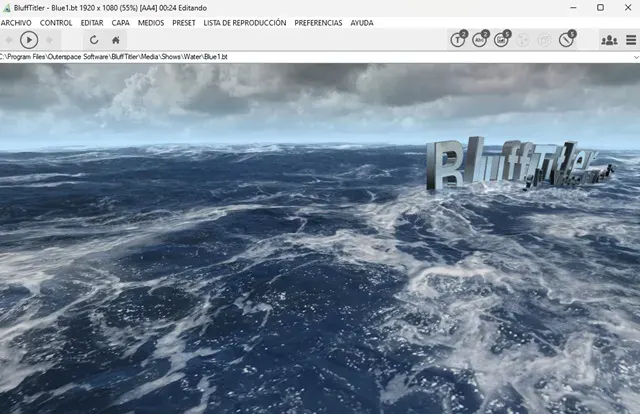Open the ARCHIVO menu

[16, 23]
